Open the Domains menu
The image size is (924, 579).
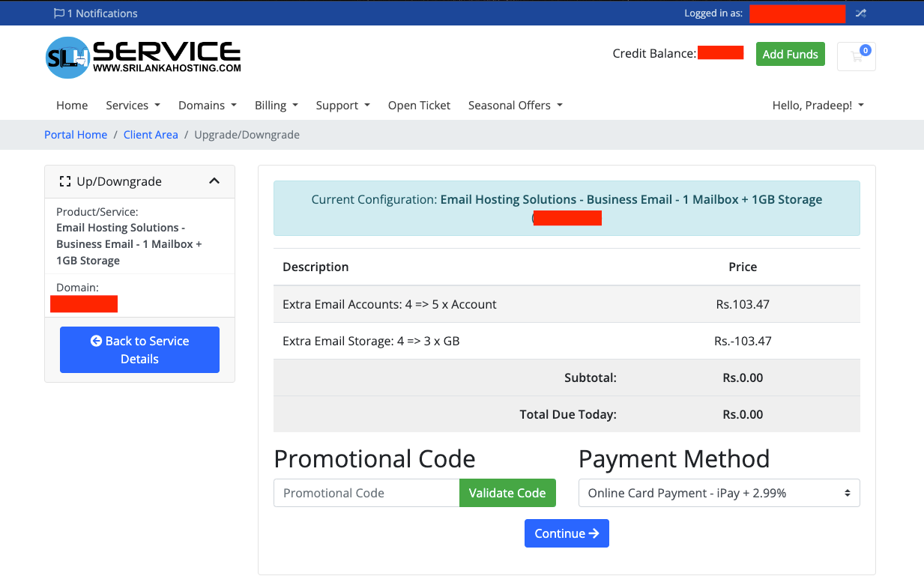click(x=207, y=106)
